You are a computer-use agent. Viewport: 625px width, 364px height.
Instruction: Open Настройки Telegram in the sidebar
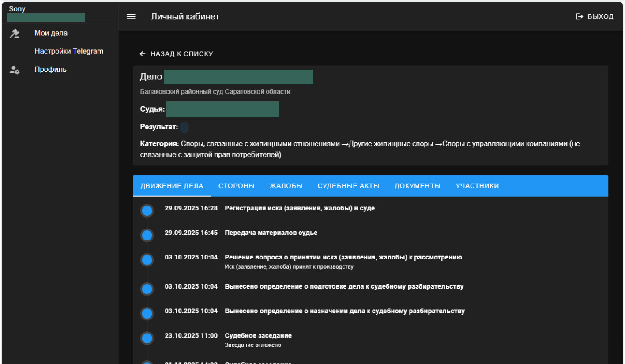coord(69,51)
